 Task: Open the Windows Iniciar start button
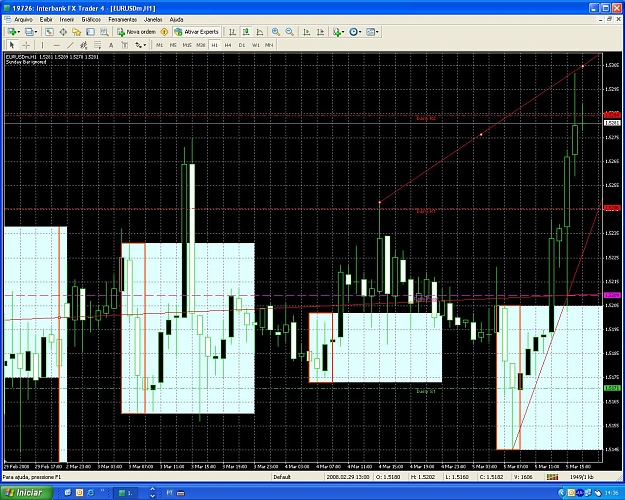click(x=27, y=493)
